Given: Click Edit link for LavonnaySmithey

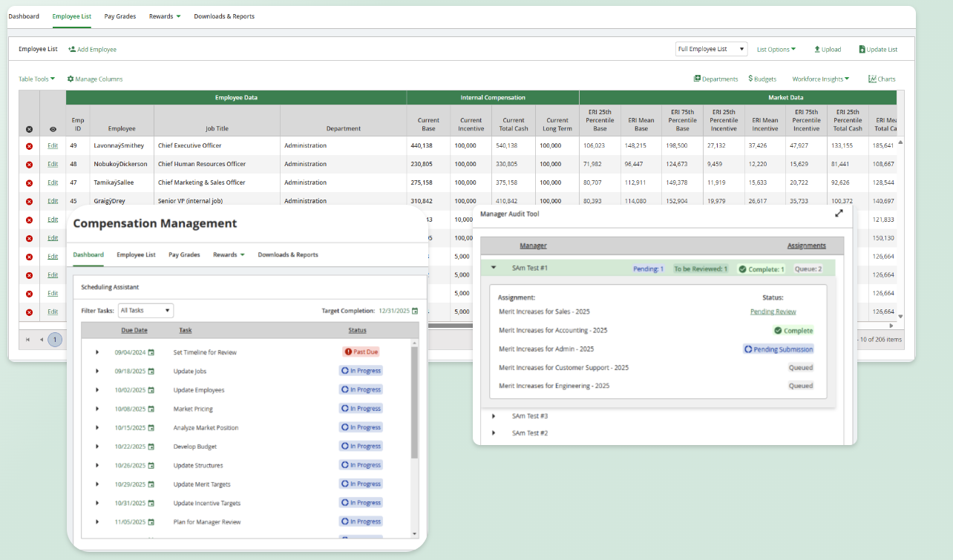Looking at the screenshot, I should click(x=53, y=146).
